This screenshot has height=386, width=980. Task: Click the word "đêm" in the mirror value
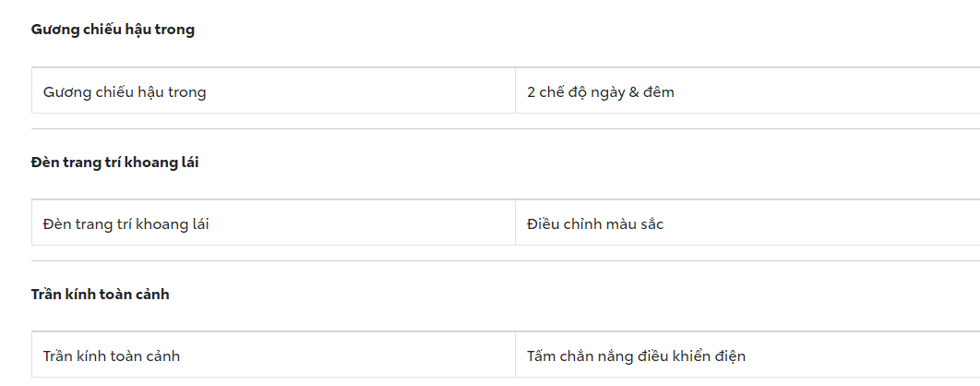tap(659, 92)
